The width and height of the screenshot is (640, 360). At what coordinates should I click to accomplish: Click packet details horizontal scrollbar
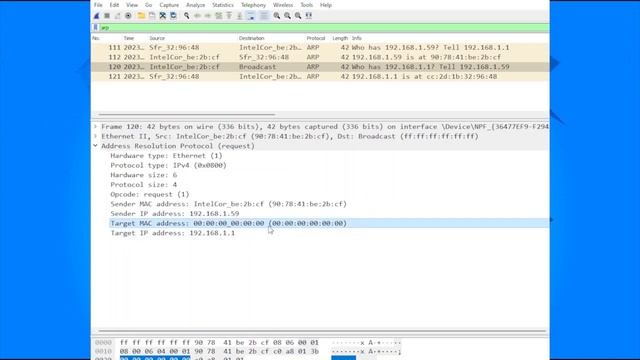[322, 331]
